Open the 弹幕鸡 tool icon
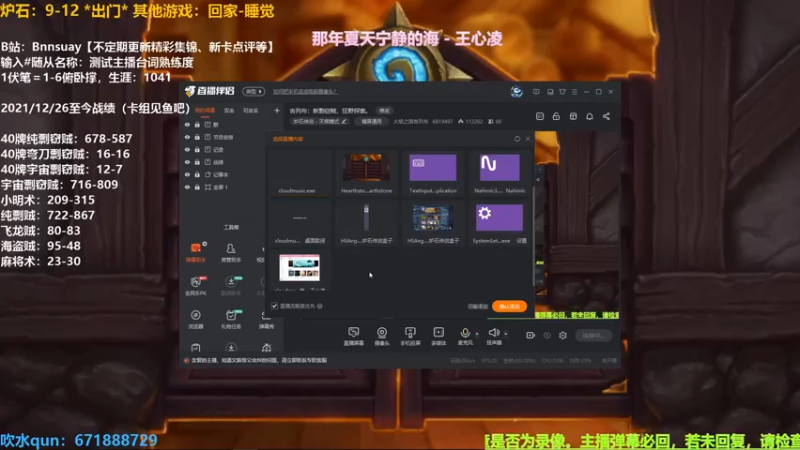This screenshot has width=800, height=450. 266,319
